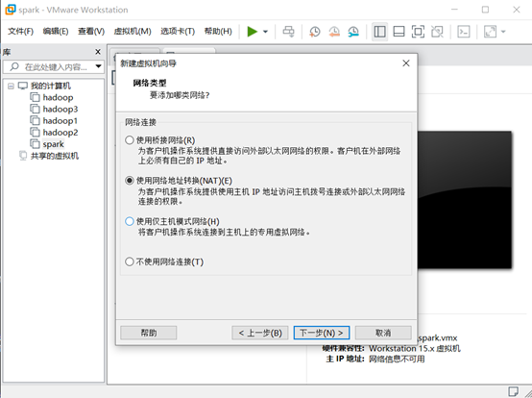The height and width of the screenshot is (398, 532).
Task: Open the 查看(V) menu
Action: (x=91, y=31)
